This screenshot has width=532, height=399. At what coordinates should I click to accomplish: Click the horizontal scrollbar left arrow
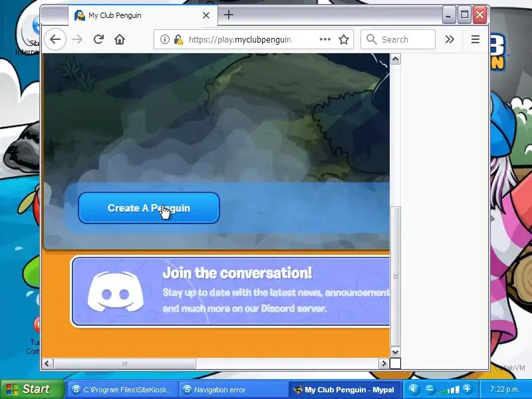coord(47,363)
